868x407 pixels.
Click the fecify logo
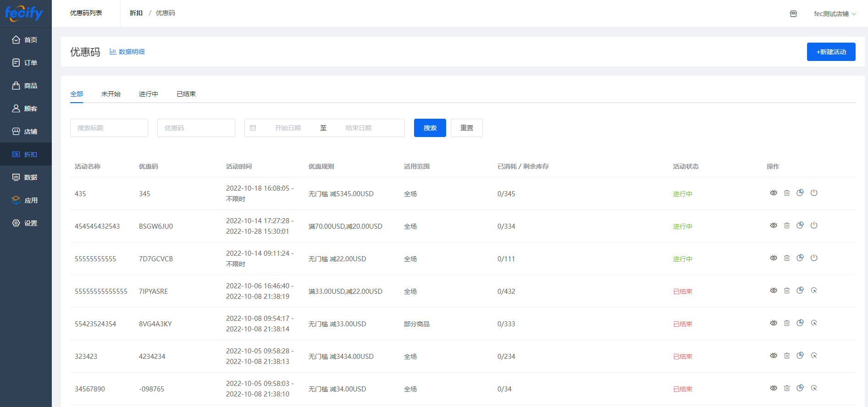(x=24, y=13)
